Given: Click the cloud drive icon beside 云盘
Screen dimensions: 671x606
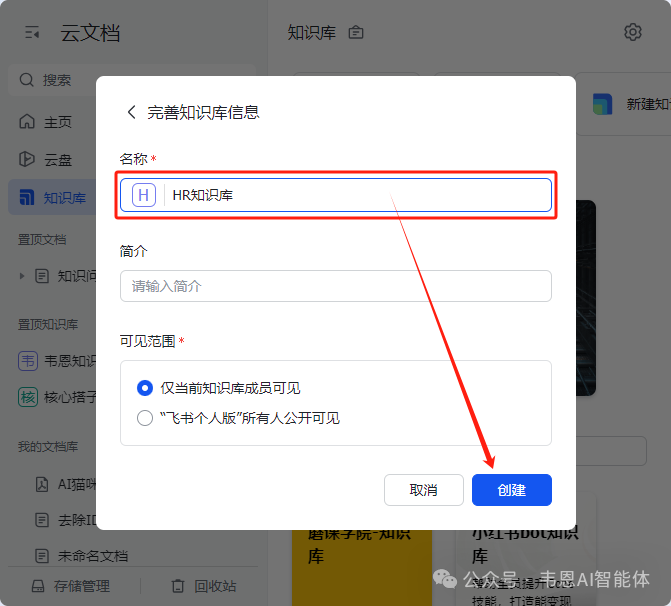Looking at the screenshot, I should [x=27, y=159].
